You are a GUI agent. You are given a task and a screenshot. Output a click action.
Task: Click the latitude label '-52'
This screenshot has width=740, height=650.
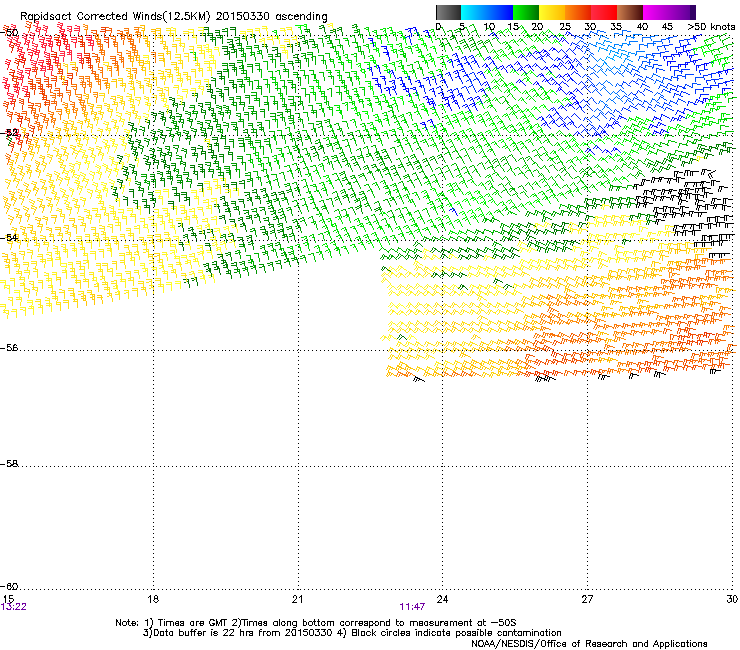coord(9,133)
